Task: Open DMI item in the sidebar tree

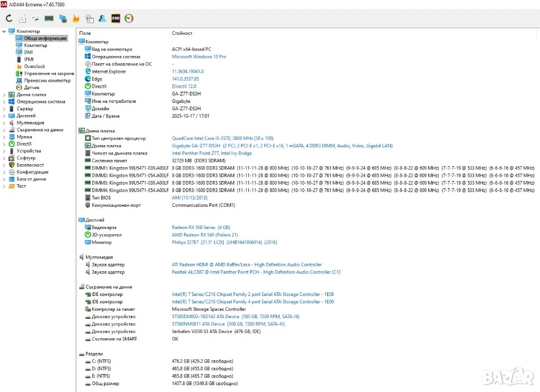Action: [28, 52]
